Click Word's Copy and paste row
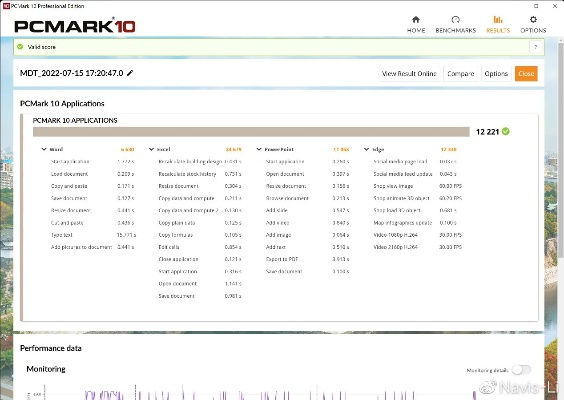Screen dimensions: 564x400 pos(92,186)
